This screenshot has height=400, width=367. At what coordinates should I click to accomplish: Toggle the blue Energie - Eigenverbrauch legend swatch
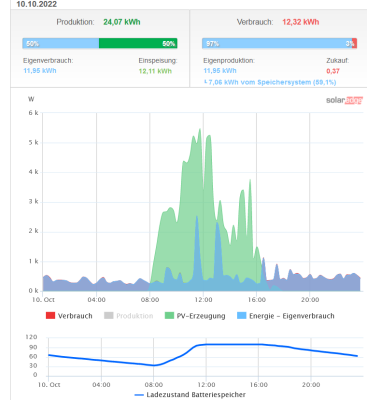coord(241,315)
